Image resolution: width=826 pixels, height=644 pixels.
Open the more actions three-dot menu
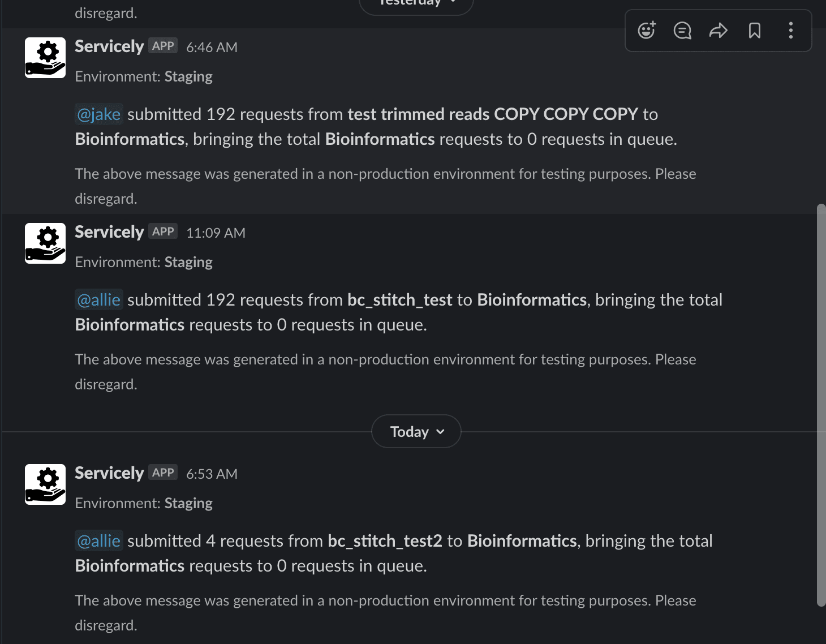click(x=791, y=31)
